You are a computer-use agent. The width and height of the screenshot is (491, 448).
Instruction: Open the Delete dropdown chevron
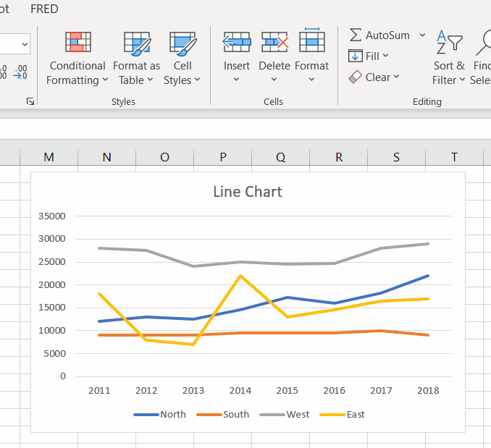(274, 80)
